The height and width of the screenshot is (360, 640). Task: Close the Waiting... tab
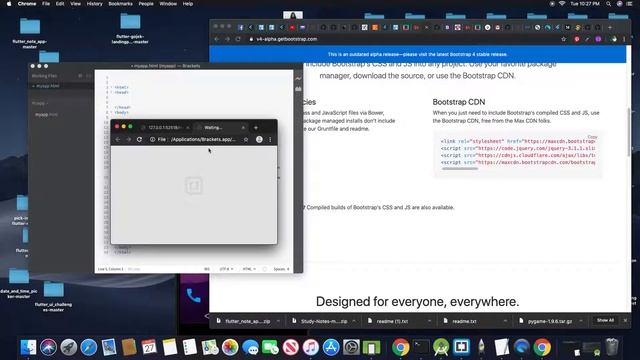click(x=243, y=128)
